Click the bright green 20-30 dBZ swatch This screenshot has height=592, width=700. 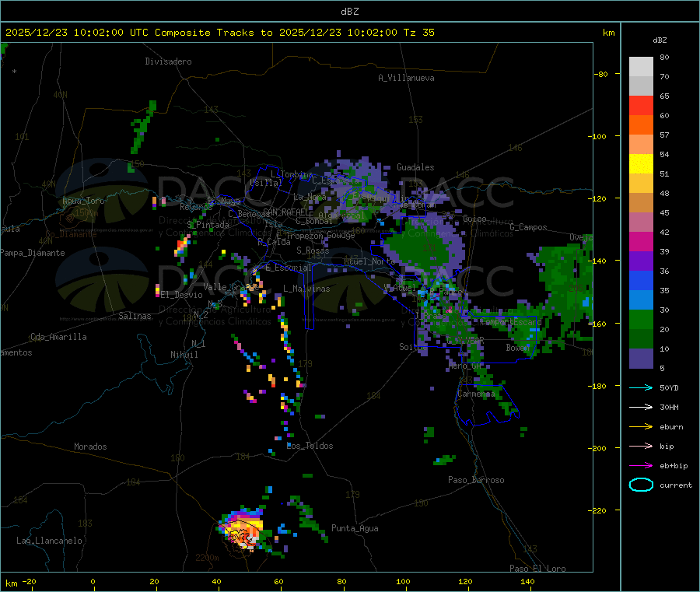[x=641, y=319]
